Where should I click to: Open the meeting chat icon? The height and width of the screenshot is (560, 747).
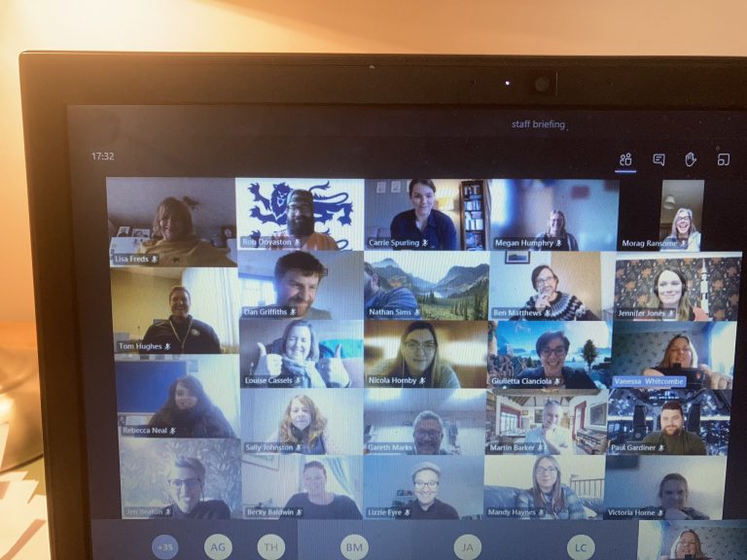[x=658, y=159]
